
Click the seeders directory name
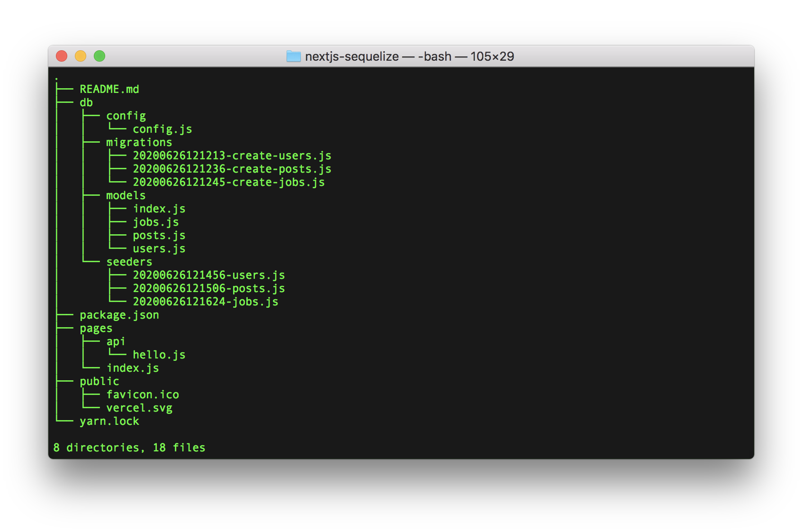129,262
